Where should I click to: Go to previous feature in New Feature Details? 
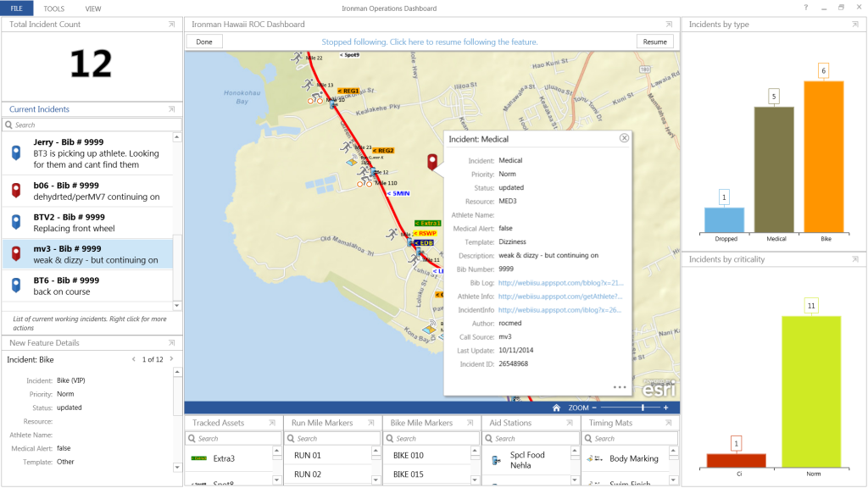pos(133,359)
